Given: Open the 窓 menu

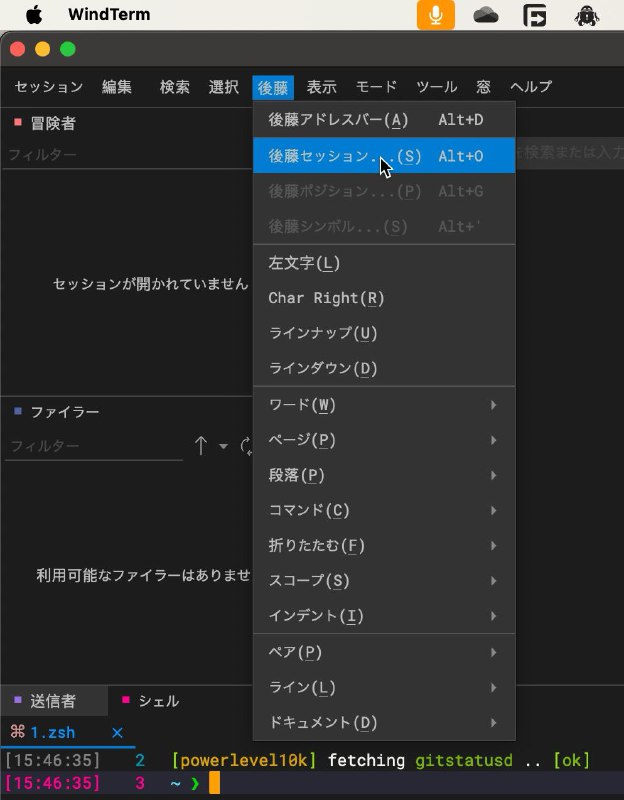Looking at the screenshot, I should [484, 87].
